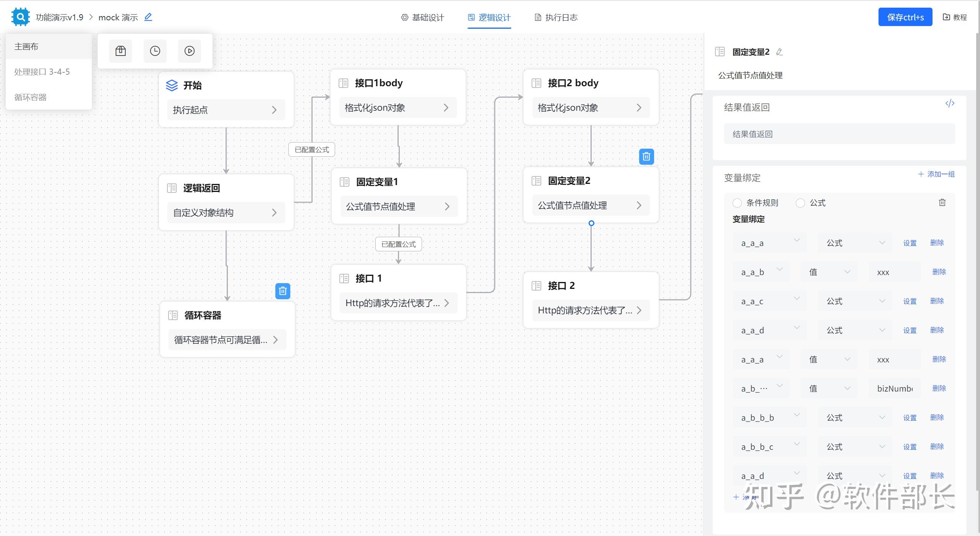Open code view icon in 结果值返回
This screenshot has height=536, width=980.
[x=950, y=103]
